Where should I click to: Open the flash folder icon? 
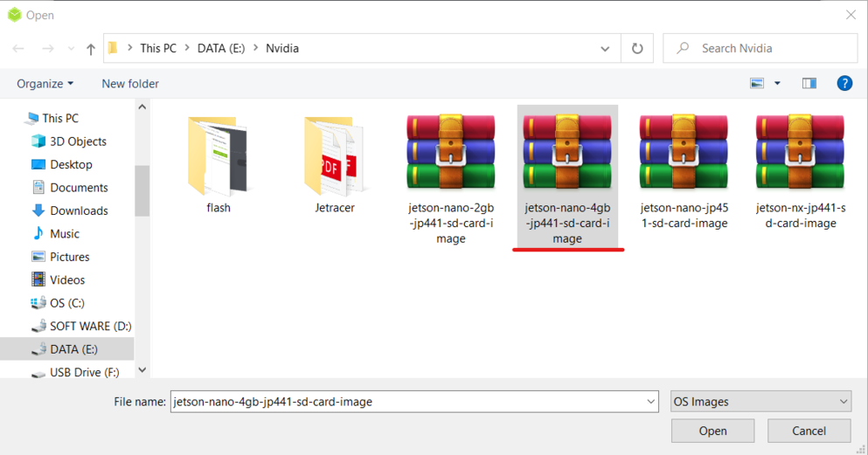coord(218,156)
